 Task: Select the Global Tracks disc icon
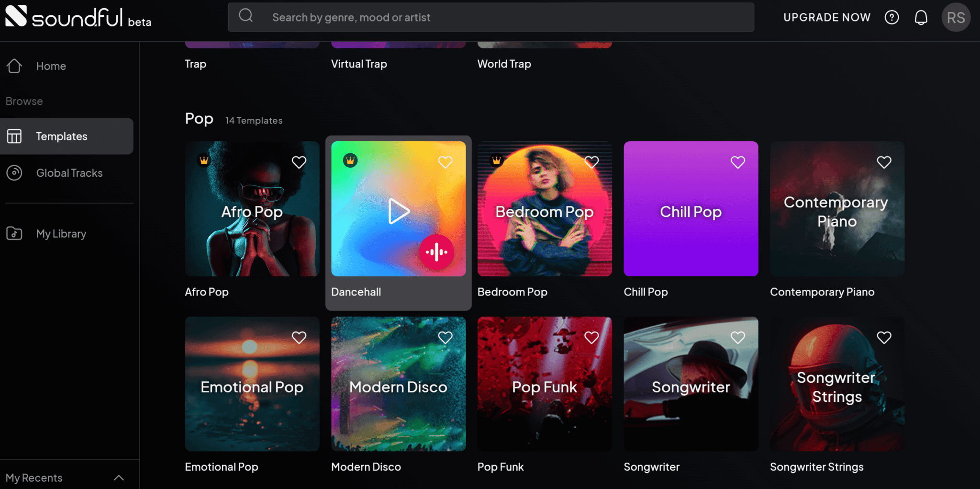[x=15, y=173]
